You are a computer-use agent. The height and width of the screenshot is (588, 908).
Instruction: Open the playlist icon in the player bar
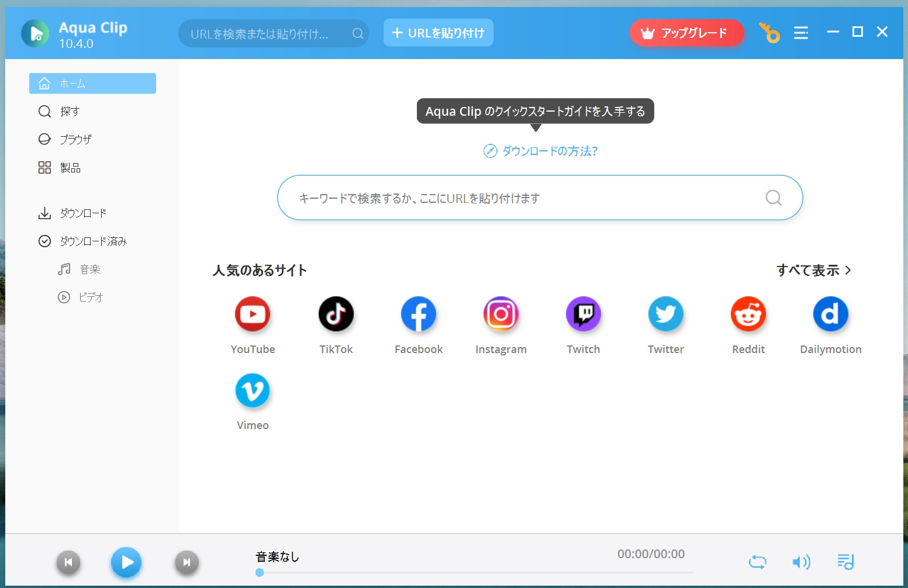[846, 562]
